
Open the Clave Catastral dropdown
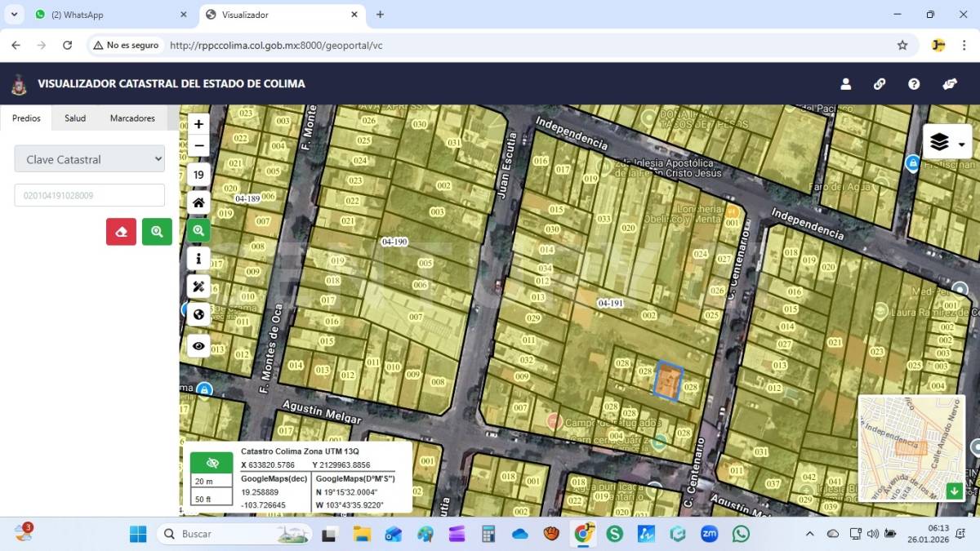point(90,159)
